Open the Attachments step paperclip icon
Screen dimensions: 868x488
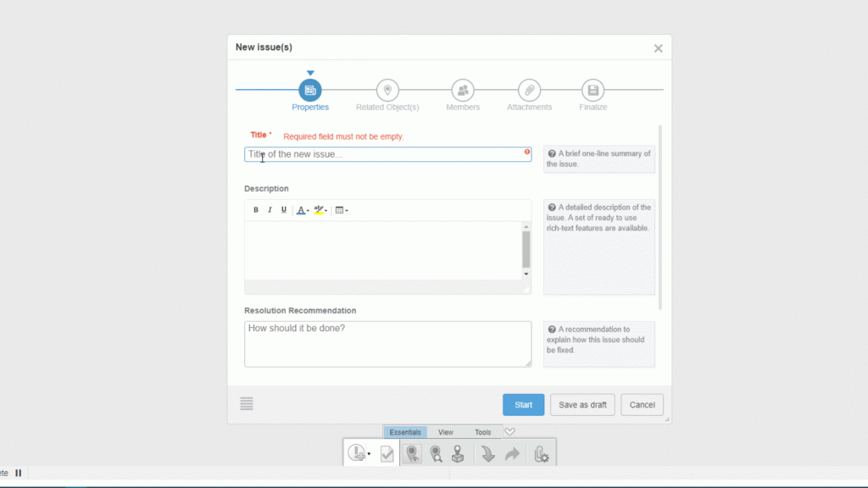coord(529,90)
